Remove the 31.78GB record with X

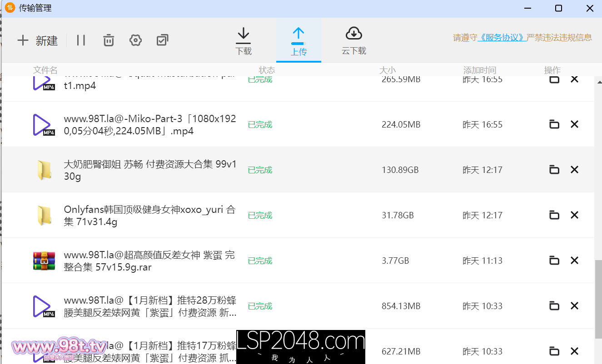click(x=574, y=215)
